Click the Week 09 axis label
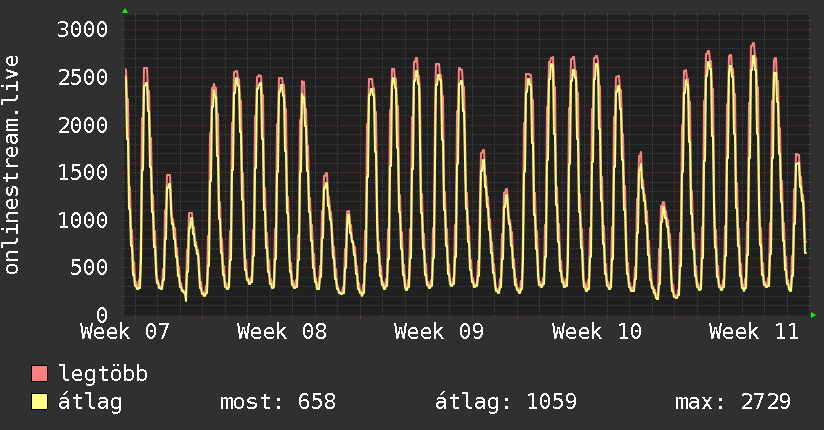824x430 pixels. [439, 332]
